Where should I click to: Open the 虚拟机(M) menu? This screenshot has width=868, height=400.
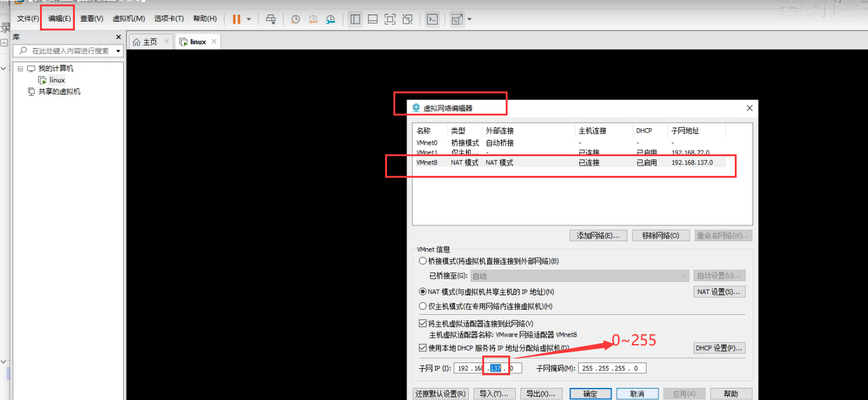coord(129,19)
